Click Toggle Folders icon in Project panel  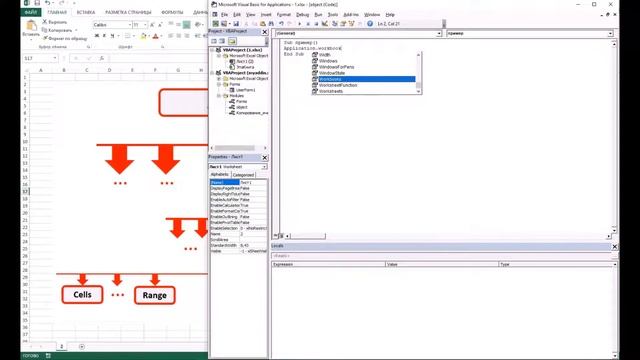[232, 41]
